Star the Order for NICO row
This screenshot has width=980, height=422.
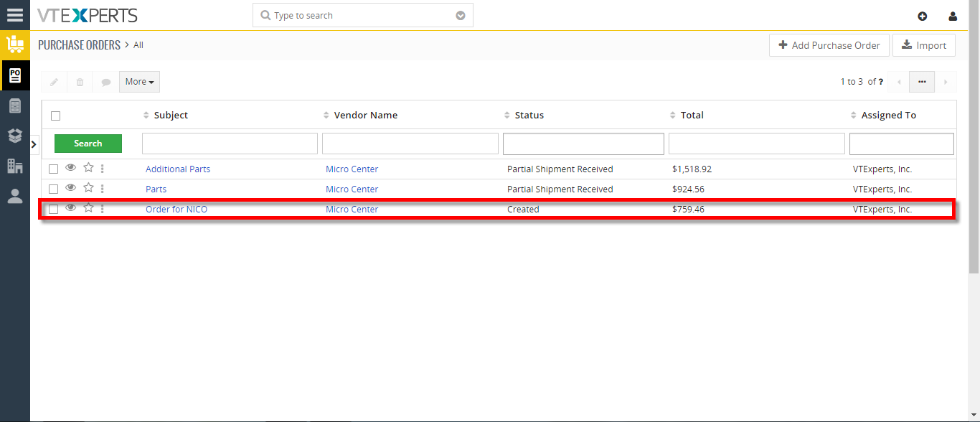tap(88, 208)
